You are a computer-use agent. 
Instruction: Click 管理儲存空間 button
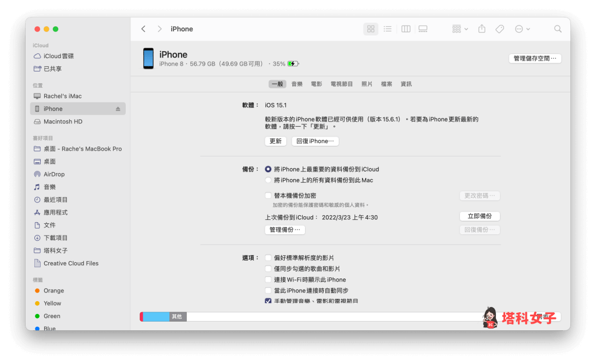coord(535,59)
